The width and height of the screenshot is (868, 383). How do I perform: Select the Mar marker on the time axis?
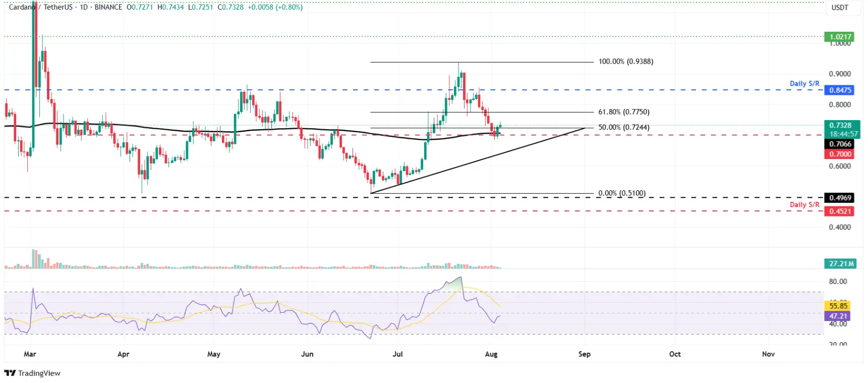[30, 354]
